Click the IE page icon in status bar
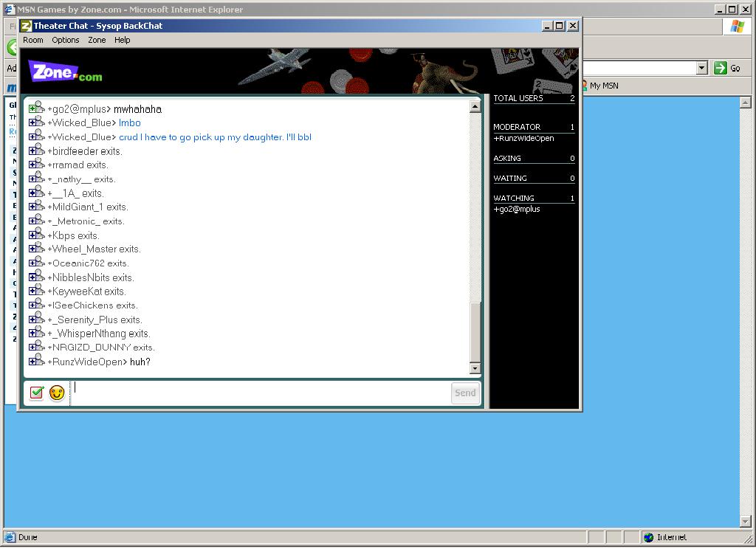The height and width of the screenshot is (549, 756). click(10, 537)
